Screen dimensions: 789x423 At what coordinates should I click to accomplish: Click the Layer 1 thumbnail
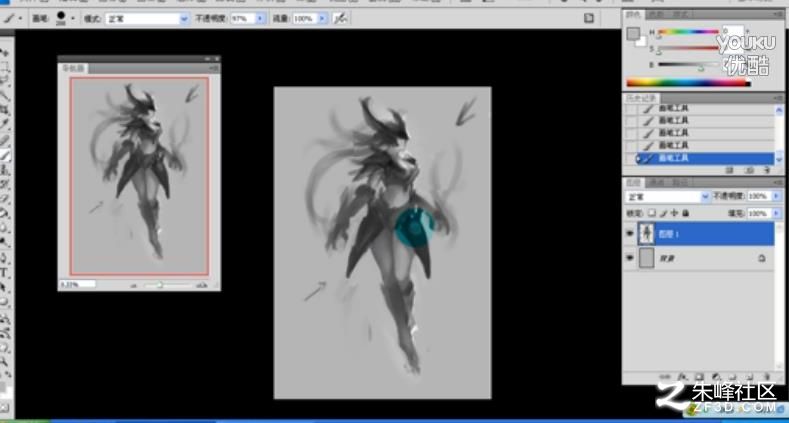[646, 234]
